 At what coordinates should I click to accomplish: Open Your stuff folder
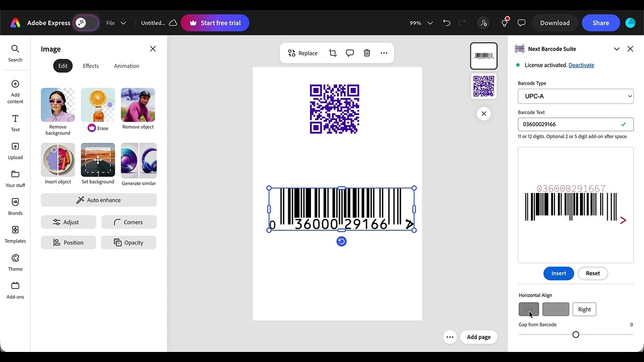(15, 178)
